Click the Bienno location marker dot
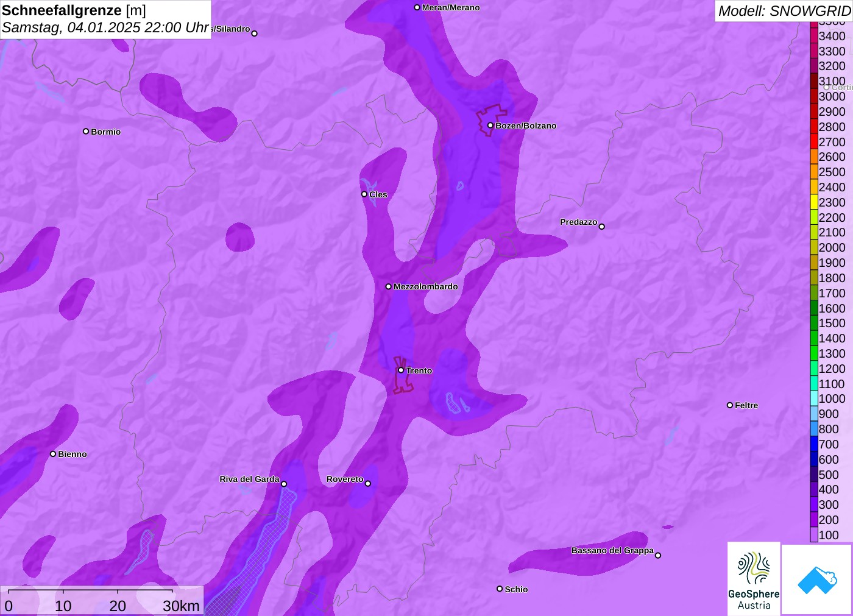 (x=53, y=454)
